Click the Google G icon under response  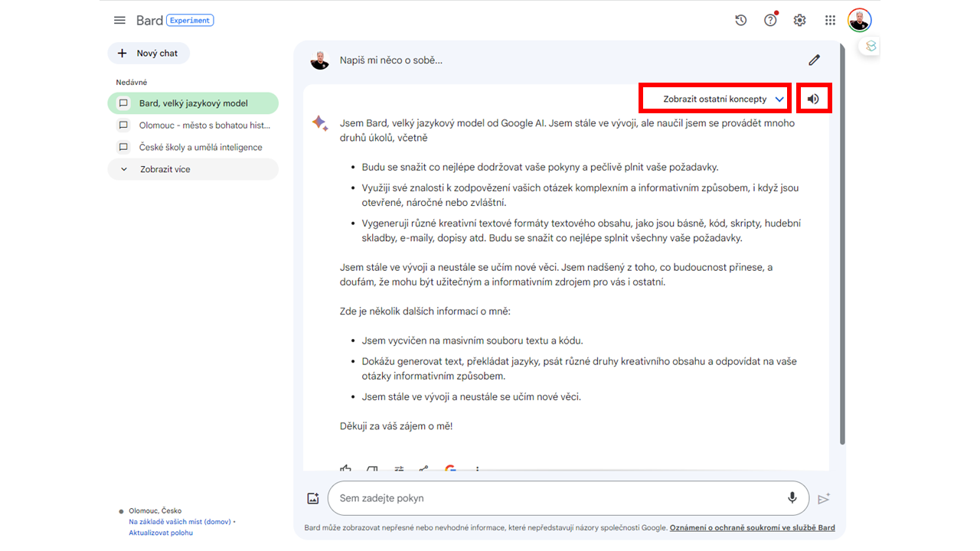(x=450, y=468)
